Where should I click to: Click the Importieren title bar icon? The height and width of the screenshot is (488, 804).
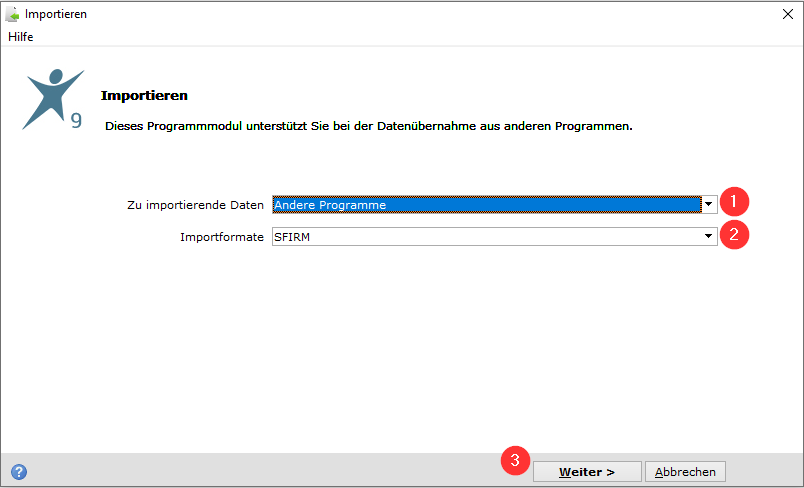pyautogui.click(x=12, y=14)
